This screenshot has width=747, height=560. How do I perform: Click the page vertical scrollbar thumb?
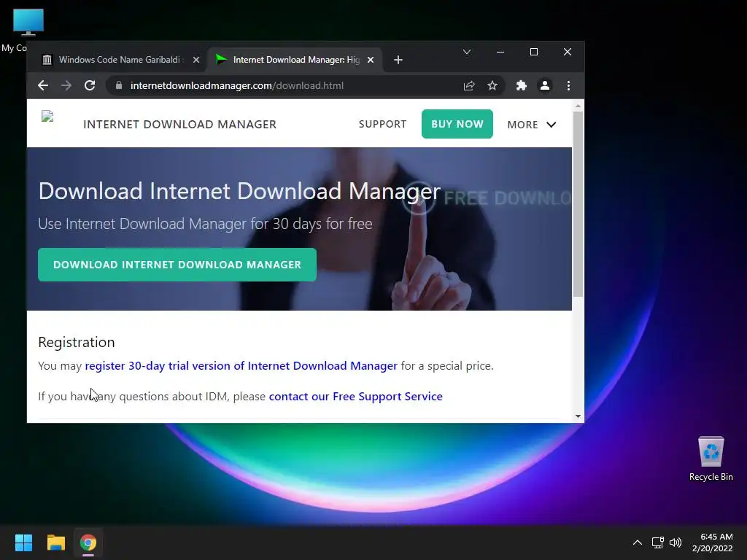click(578, 204)
